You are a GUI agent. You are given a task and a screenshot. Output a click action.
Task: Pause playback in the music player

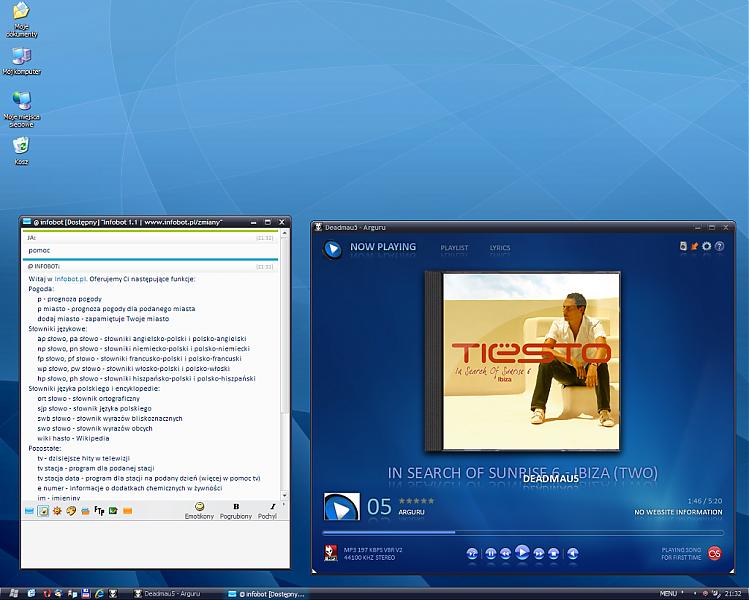click(x=491, y=553)
